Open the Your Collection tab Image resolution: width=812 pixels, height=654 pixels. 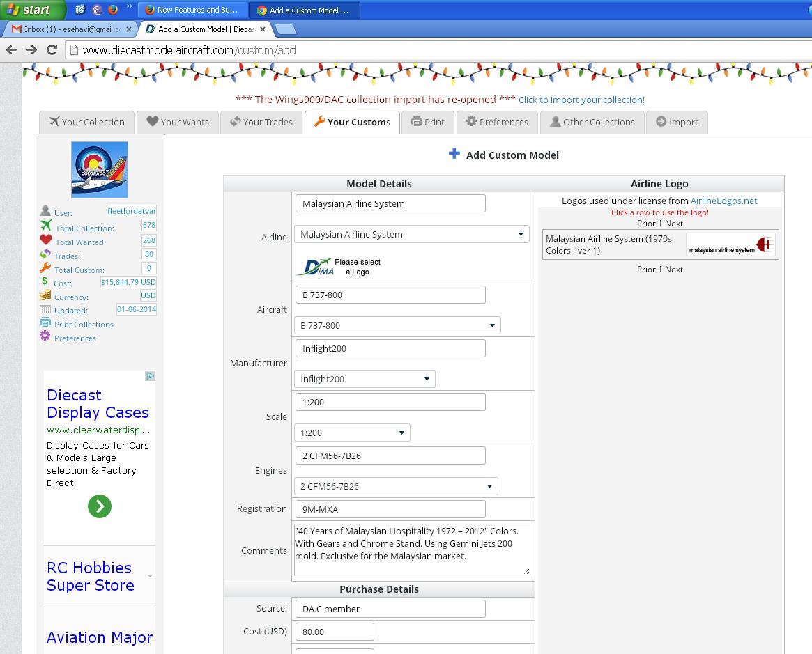(87, 122)
